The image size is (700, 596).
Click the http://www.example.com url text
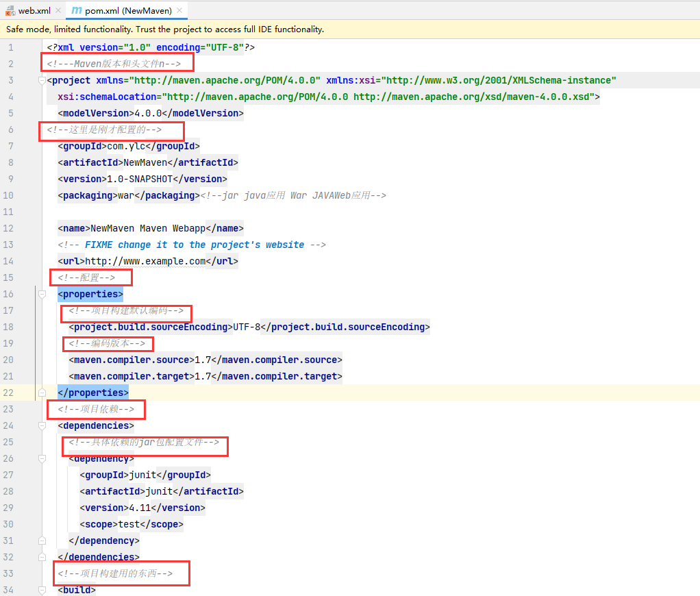[145, 261]
